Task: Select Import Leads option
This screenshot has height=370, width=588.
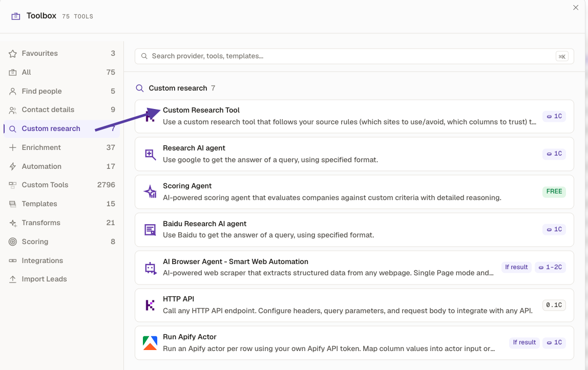Action: (x=61, y=279)
